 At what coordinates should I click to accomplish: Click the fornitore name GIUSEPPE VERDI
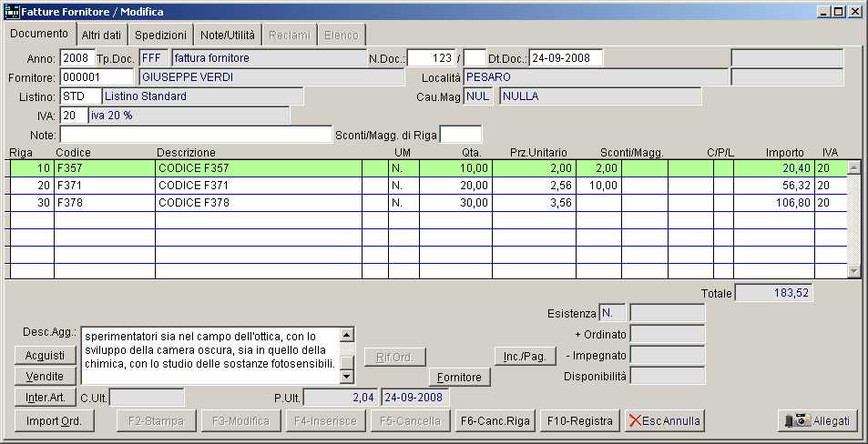pyautogui.click(x=271, y=77)
